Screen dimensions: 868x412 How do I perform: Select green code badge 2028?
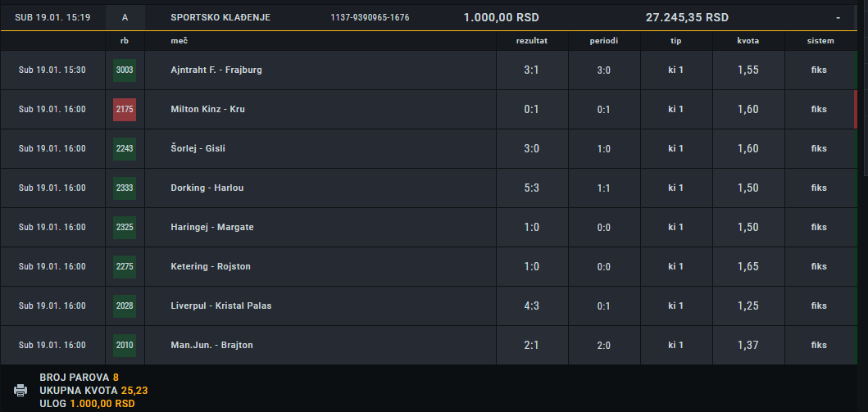coord(125,306)
